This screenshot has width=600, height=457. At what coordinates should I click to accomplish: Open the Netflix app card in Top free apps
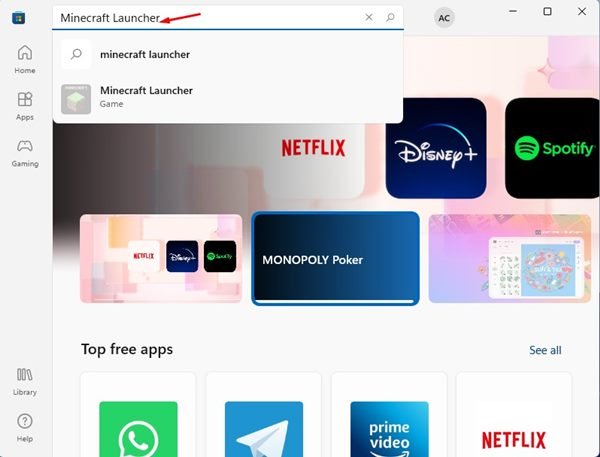(514, 415)
